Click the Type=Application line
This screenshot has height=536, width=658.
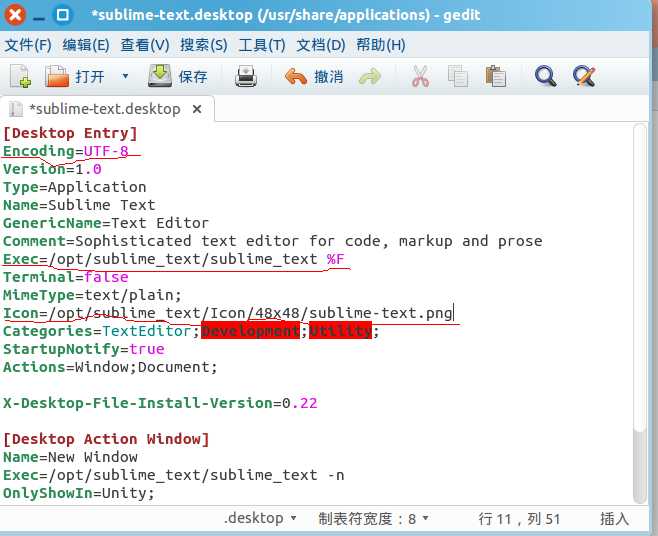75,187
